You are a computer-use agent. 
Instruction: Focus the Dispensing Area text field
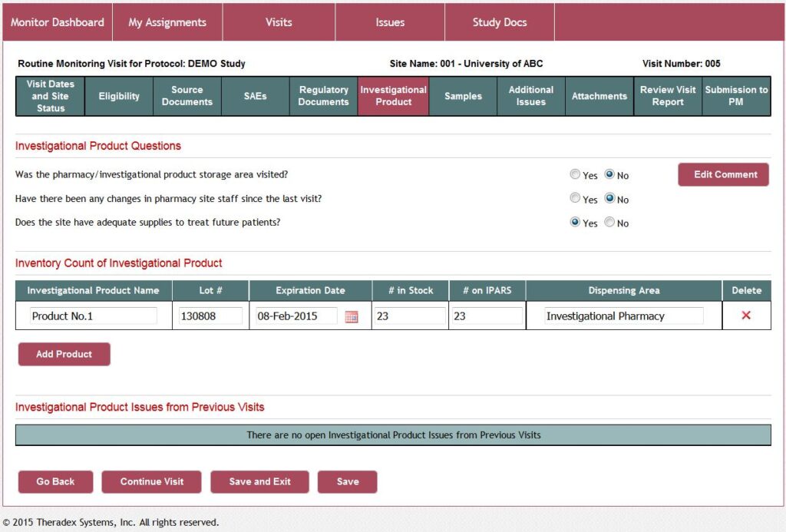(x=623, y=316)
